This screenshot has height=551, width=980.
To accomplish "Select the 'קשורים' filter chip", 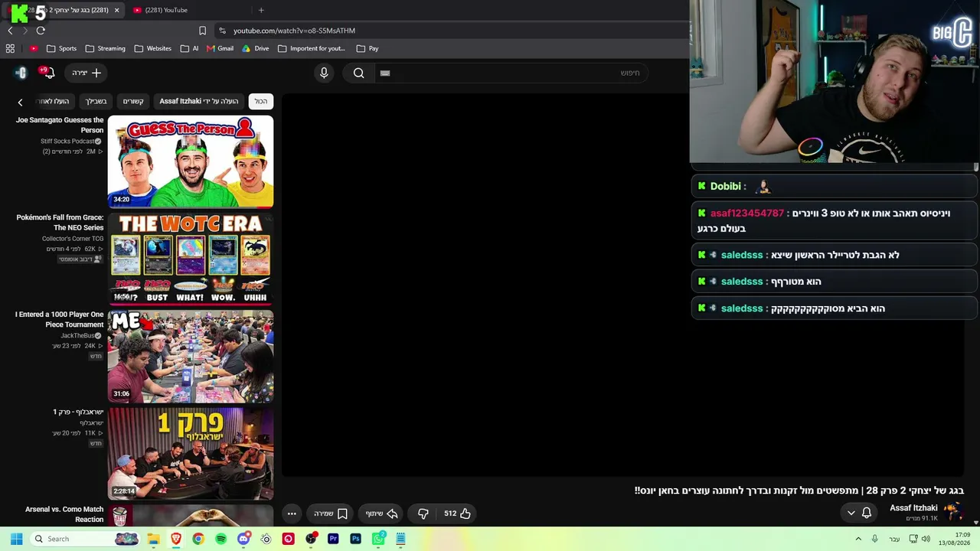I will [x=133, y=101].
